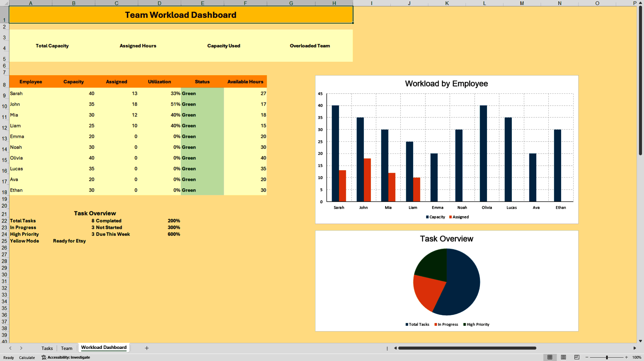Click the horizontal scroll left arrow
The image size is (644, 361).
395,348
